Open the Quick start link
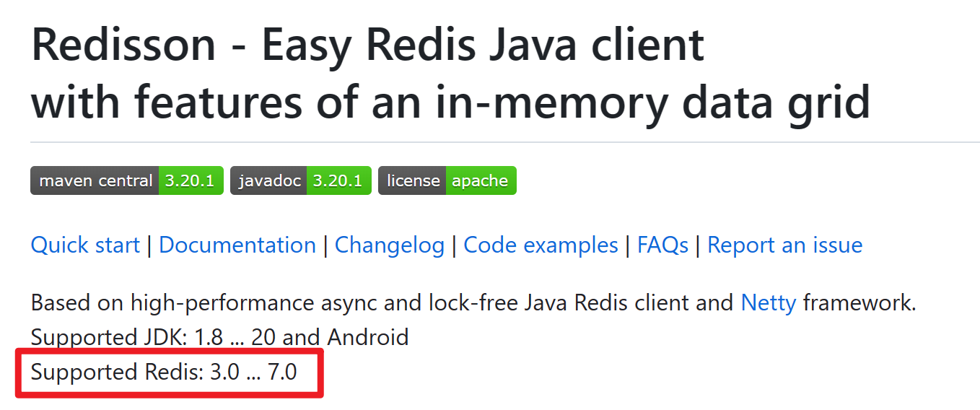Viewport: 980px width, 410px height. (85, 245)
